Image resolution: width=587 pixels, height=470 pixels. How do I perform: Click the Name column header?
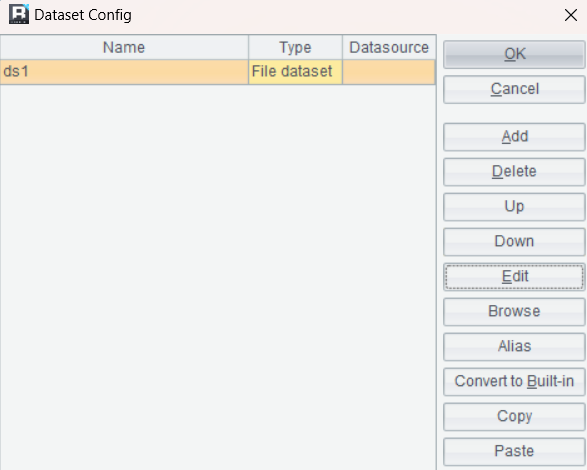click(124, 48)
